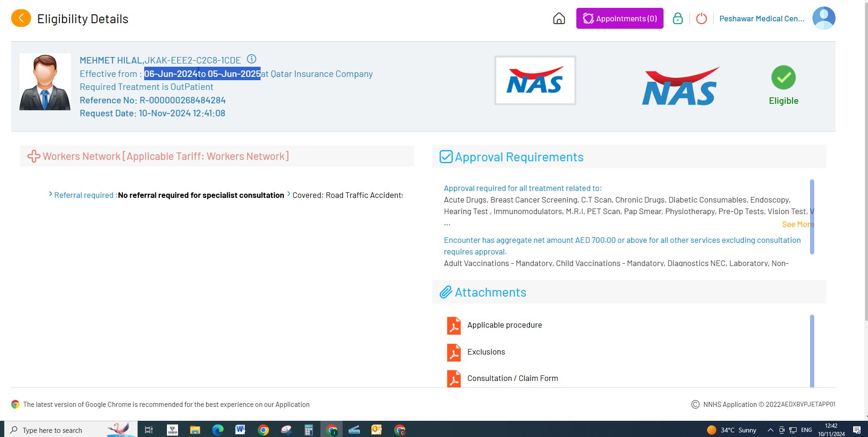The image size is (868, 437).
Task: Click Peshawar Medical Center account name
Action: pos(761,19)
